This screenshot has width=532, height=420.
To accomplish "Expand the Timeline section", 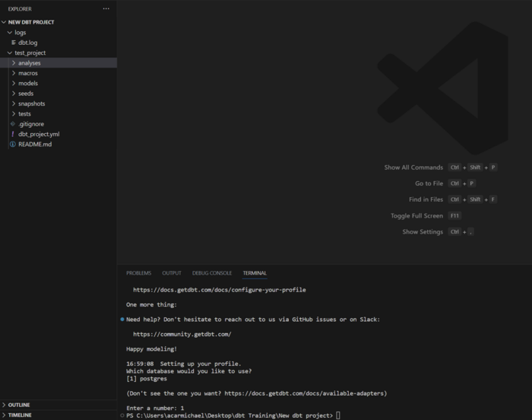I will pos(5,415).
